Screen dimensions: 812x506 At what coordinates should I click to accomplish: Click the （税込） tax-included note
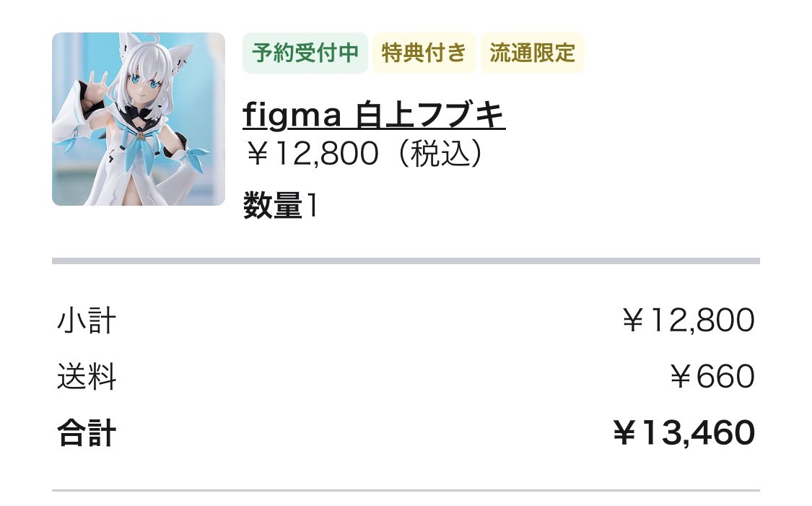[x=441, y=153]
